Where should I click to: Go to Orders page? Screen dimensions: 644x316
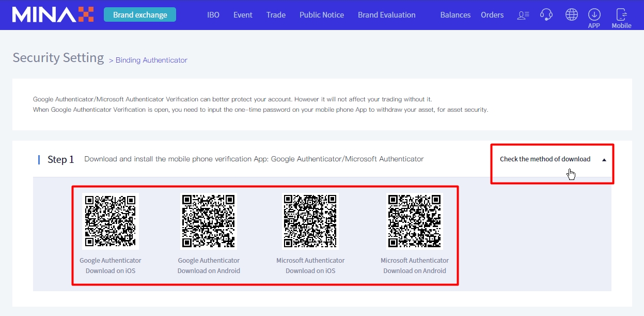(492, 15)
